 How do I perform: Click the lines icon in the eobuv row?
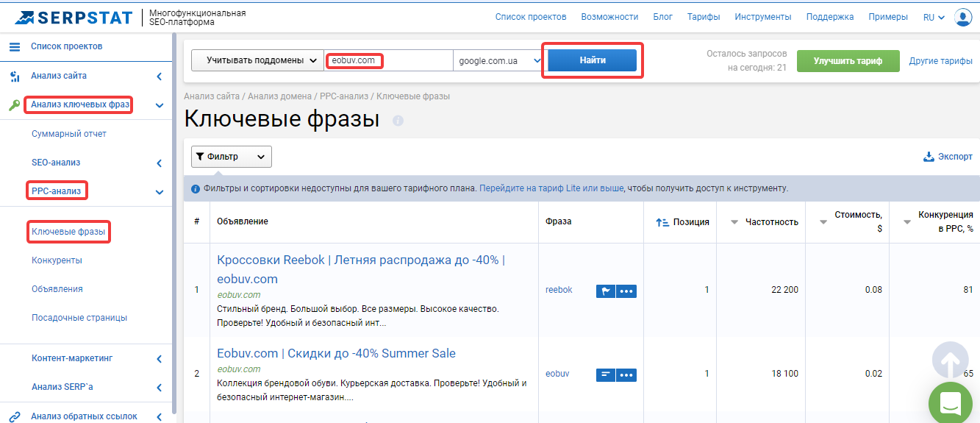pyautogui.click(x=605, y=374)
